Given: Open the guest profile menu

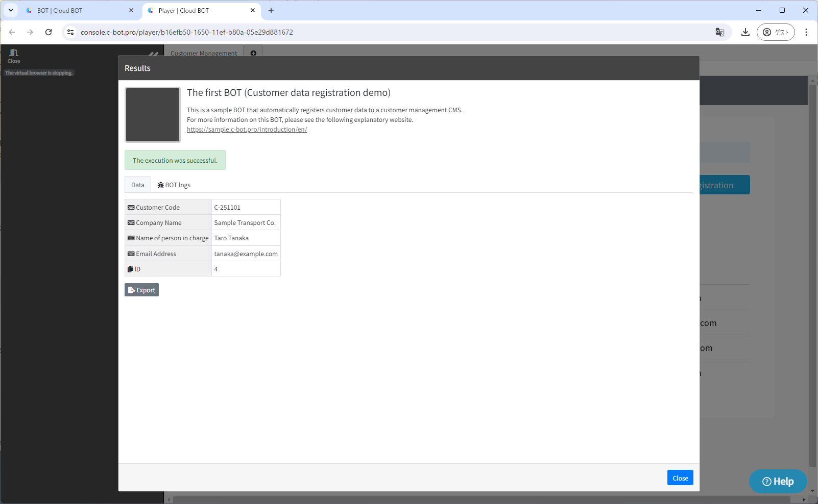Looking at the screenshot, I should click(x=775, y=32).
